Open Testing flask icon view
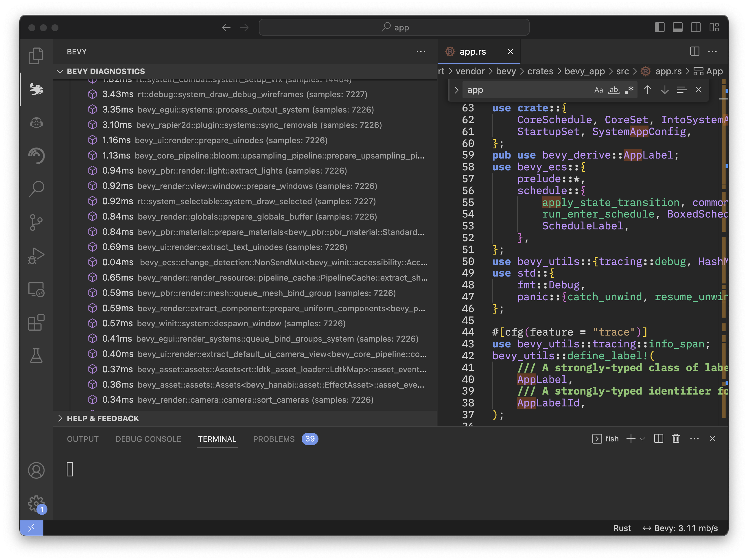748x560 pixels. (x=36, y=355)
